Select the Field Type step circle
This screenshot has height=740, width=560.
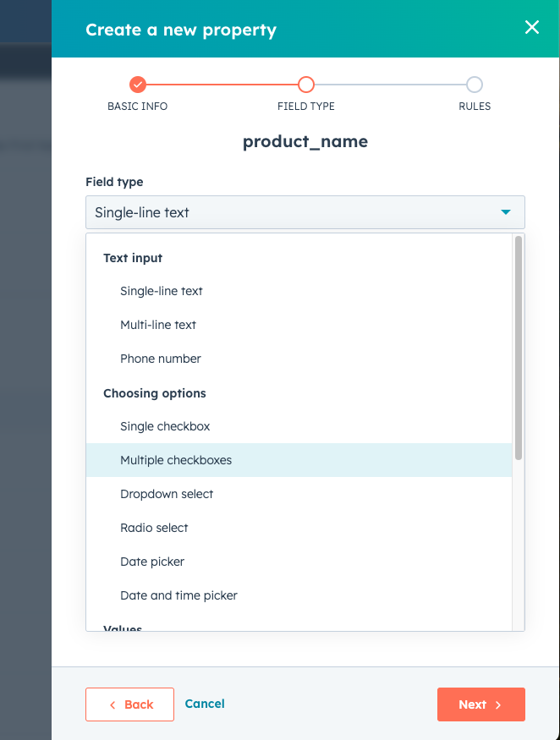pos(305,85)
